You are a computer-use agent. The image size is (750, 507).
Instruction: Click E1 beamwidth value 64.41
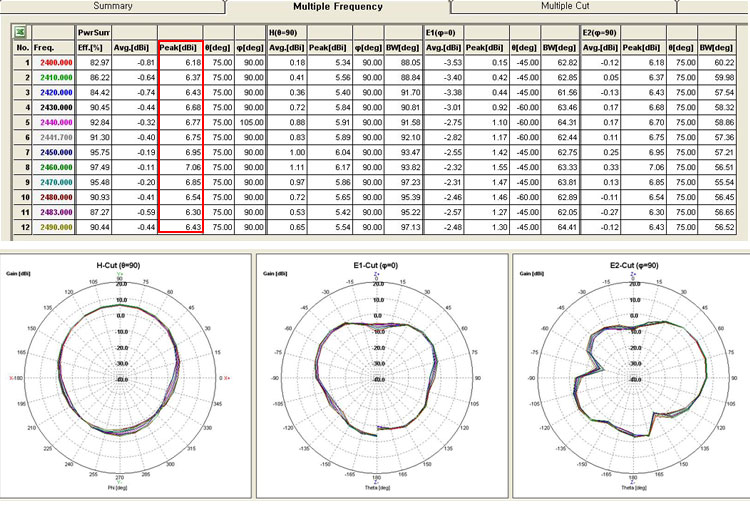tap(560, 227)
